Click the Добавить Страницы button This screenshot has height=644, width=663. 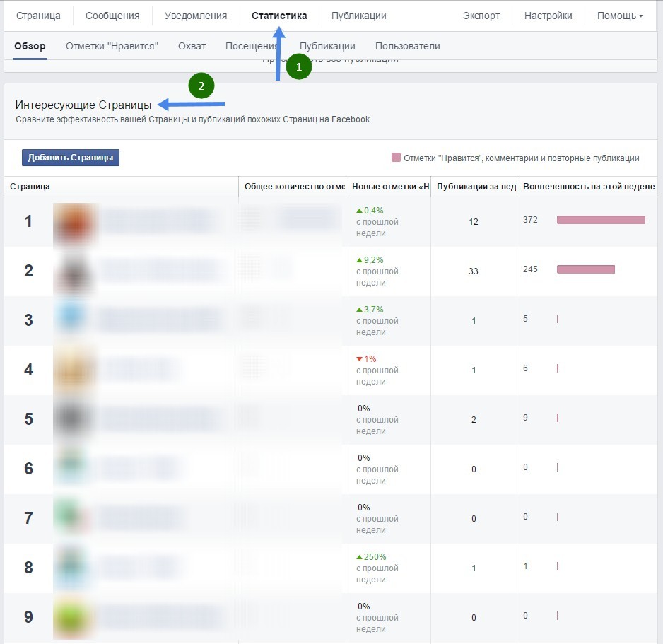[x=71, y=158]
